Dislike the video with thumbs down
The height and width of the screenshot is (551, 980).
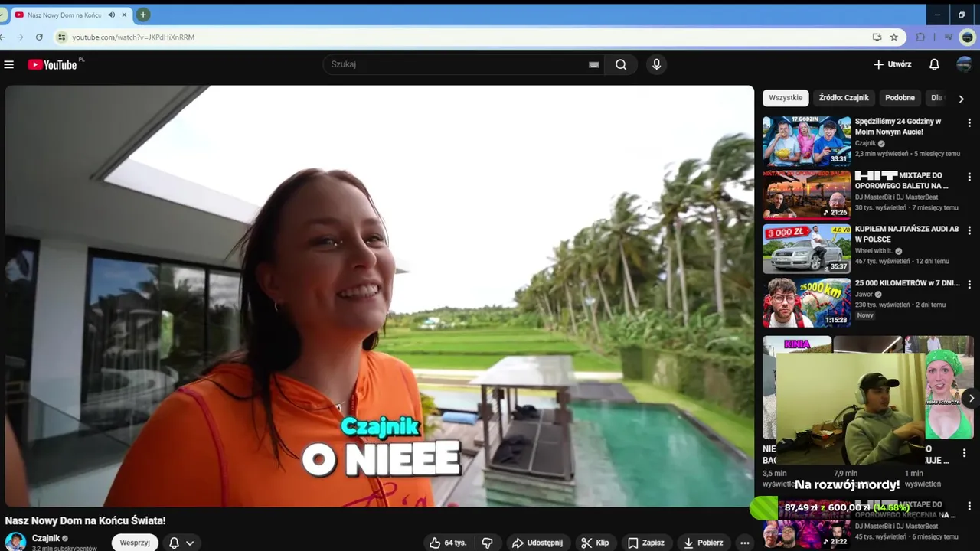[x=487, y=543]
